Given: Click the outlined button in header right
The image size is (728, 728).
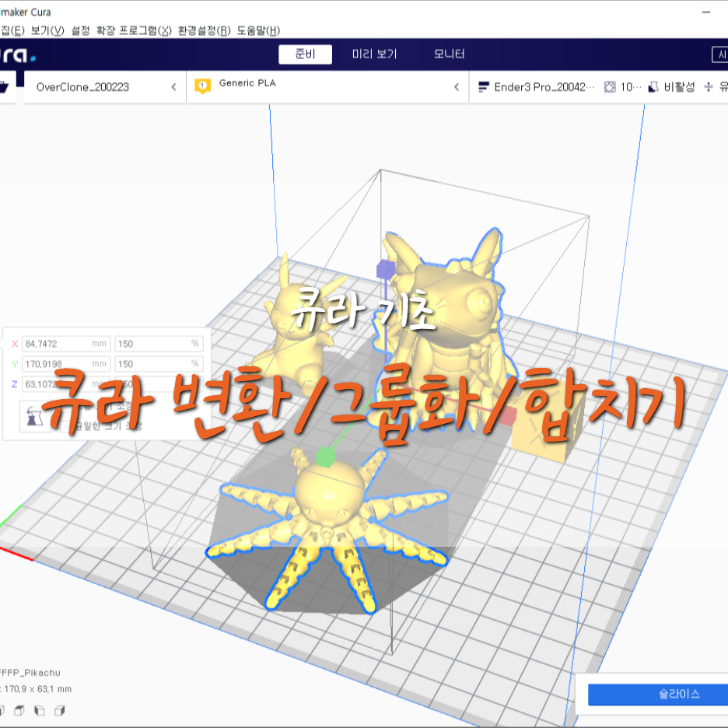Looking at the screenshot, I should pos(720,54).
